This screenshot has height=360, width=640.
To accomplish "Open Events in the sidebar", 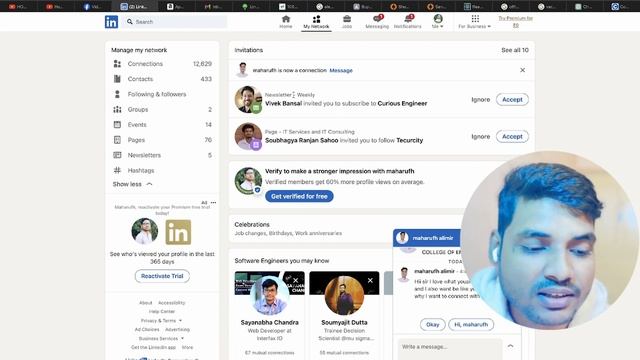I will click(162, 124).
